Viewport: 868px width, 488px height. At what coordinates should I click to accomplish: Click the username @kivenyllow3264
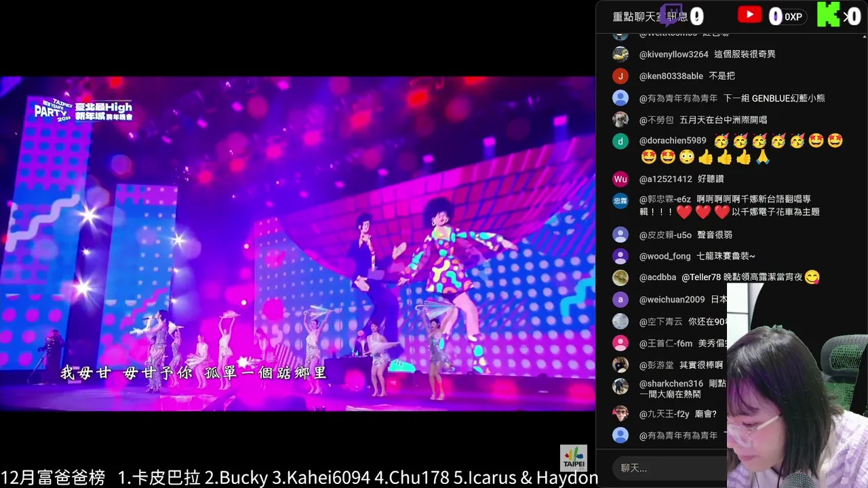point(673,54)
